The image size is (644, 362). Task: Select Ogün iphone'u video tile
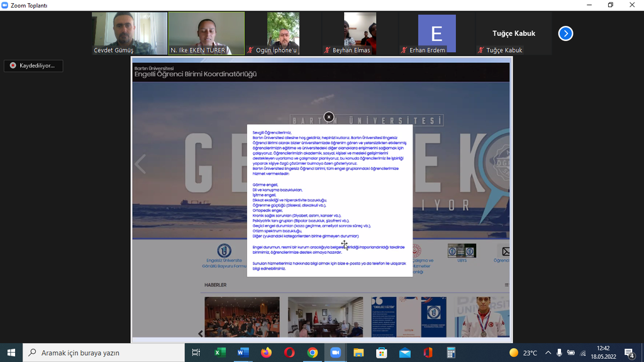283,33
